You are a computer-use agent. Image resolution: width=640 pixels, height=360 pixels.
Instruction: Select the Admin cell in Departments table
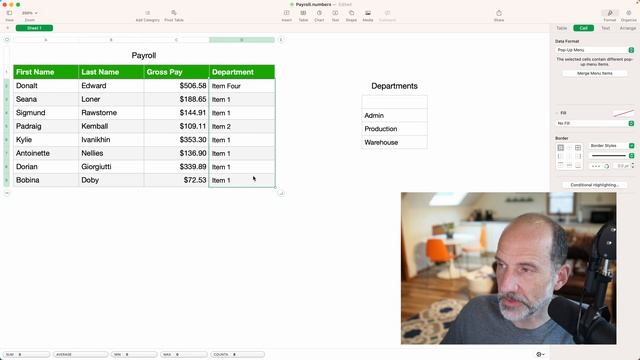pos(394,116)
